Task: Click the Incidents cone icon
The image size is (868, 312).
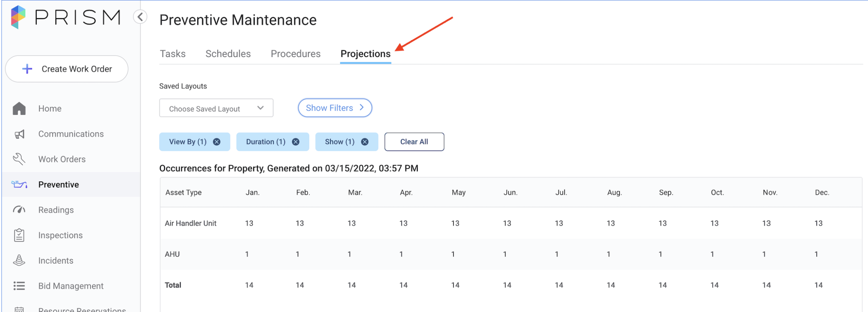Action: tap(19, 261)
